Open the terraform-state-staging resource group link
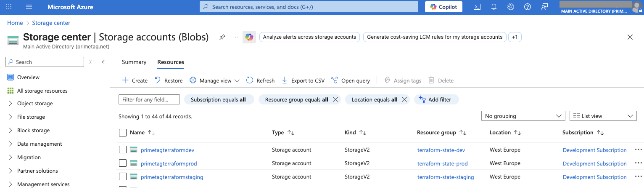Image resolution: width=644 pixels, height=195 pixels. coord(445,177)
